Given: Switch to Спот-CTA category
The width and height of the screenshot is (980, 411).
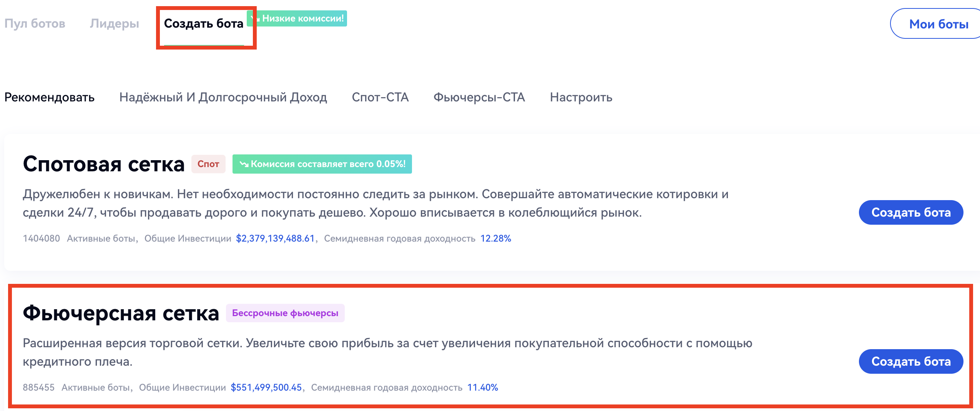Looking at the screenshot, I should tap(380, 97).
